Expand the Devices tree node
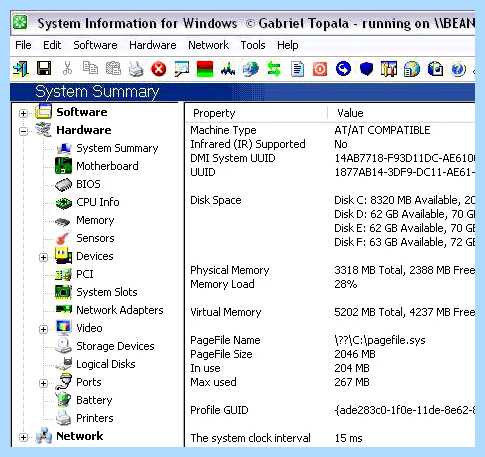The width and height of the screenshot is (485, 457). [43, 257]
